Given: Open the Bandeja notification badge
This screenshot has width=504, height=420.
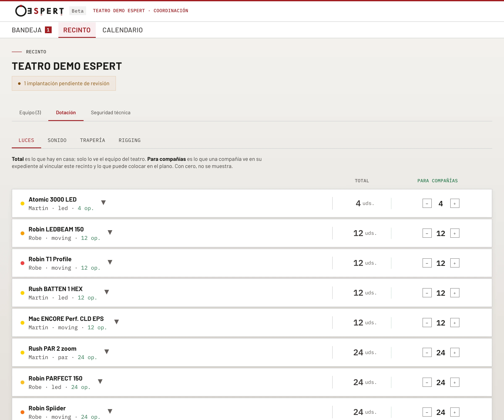Looking at the screenshot, I should [x=48, y=30].
